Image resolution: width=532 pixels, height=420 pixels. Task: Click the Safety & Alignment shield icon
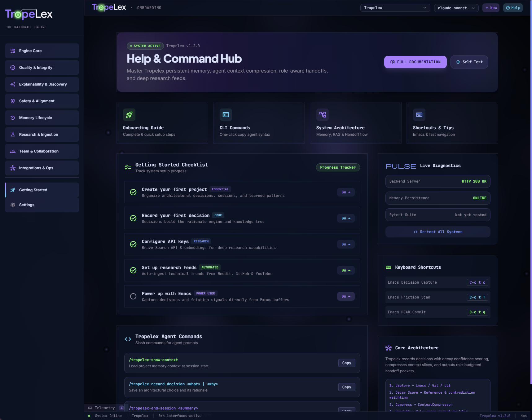point(13,101)
